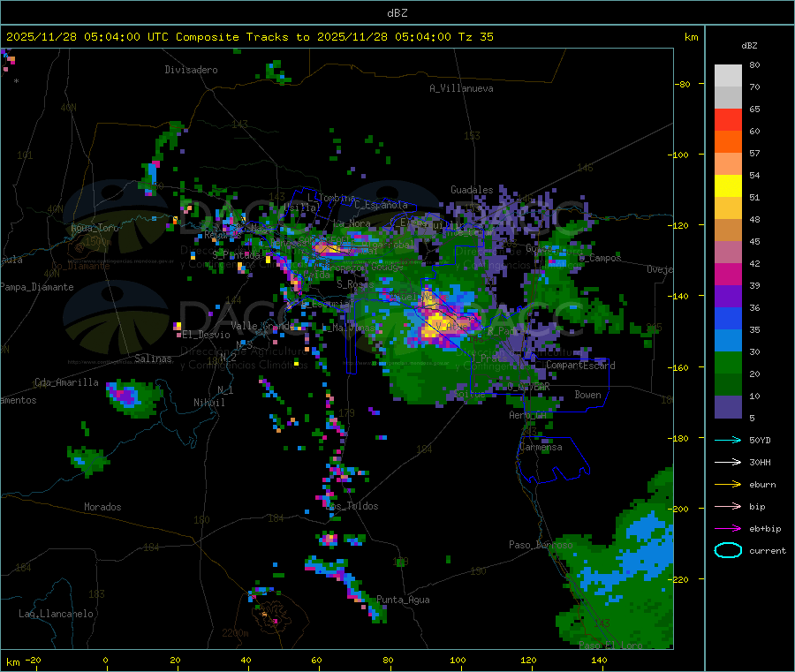
Task: Click the storm cell south of Cda_Amarilla
Action: tap(135, 396)
